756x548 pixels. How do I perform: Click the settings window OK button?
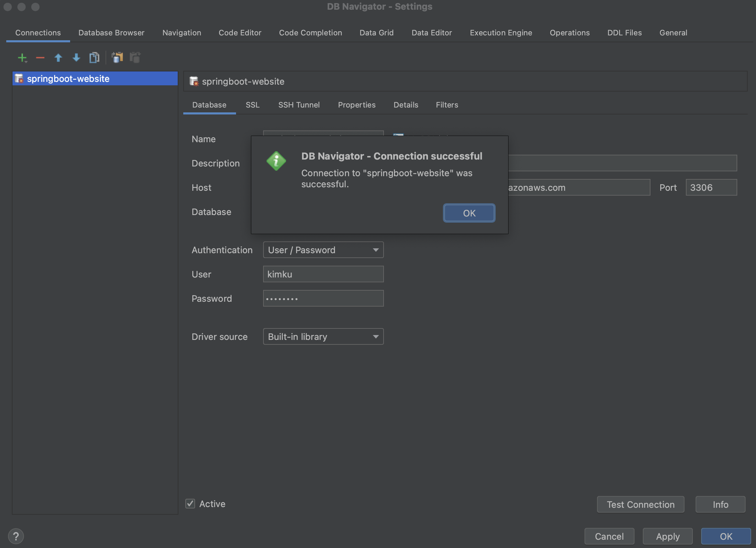(x=726, y=536)
